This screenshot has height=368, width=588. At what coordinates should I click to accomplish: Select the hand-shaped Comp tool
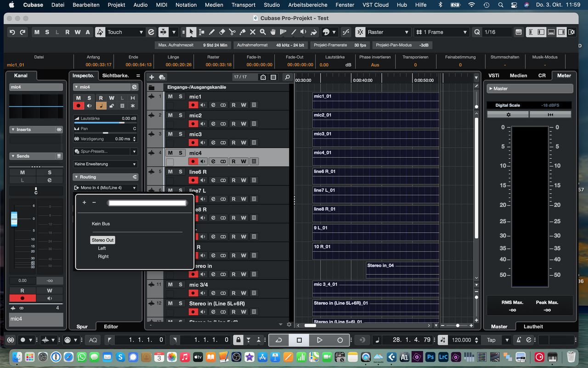(x=273, y=32)
